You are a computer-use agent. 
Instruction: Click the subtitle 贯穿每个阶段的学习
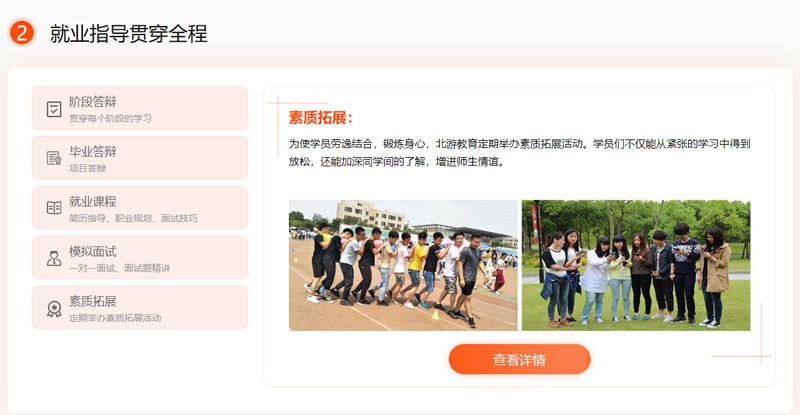[x=110, y=118]
